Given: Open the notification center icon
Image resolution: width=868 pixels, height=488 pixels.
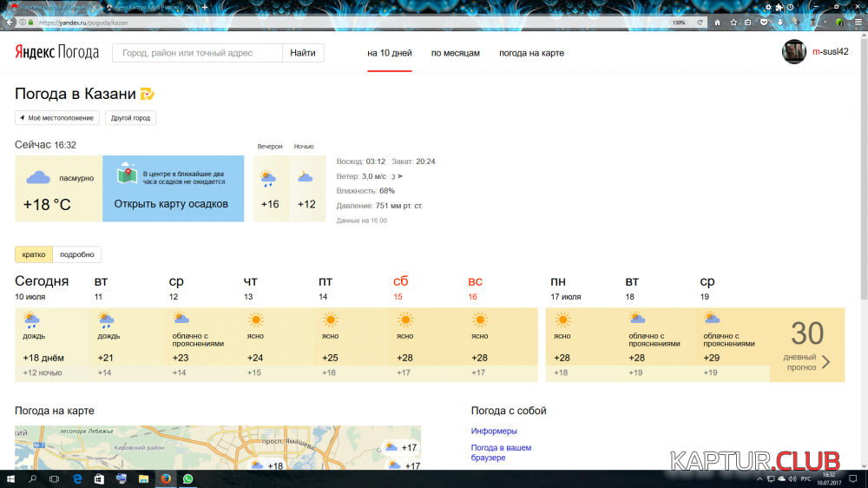Looking at the screenshot, I should click(853, 479).
